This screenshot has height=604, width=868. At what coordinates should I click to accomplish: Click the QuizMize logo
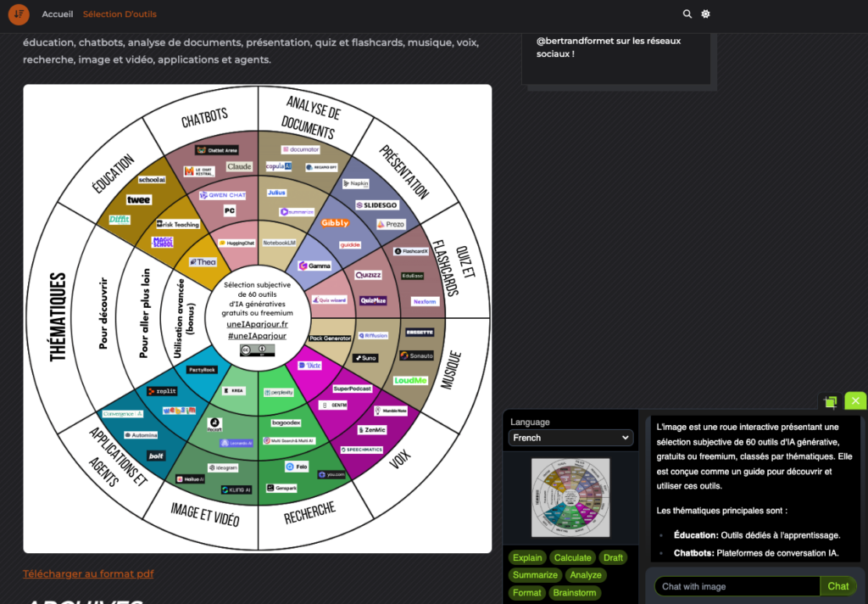pyautogui.click(x=373, y=300)
